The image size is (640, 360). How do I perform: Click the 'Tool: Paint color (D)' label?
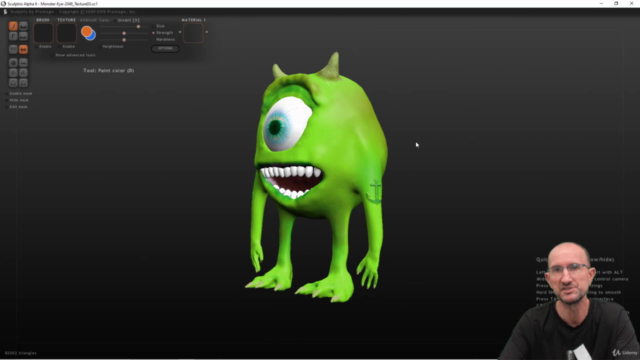[x=109, y=71]
